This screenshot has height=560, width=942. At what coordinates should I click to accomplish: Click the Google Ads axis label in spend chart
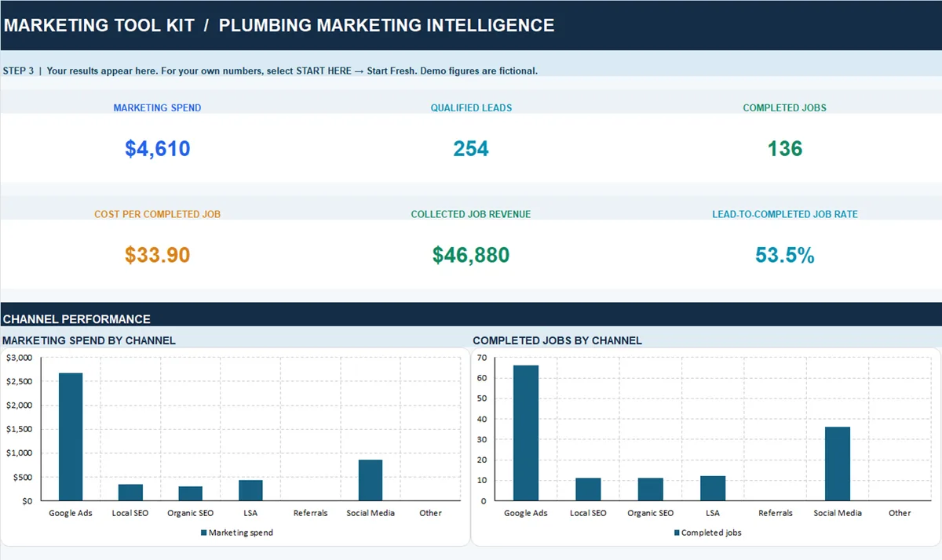71,513
